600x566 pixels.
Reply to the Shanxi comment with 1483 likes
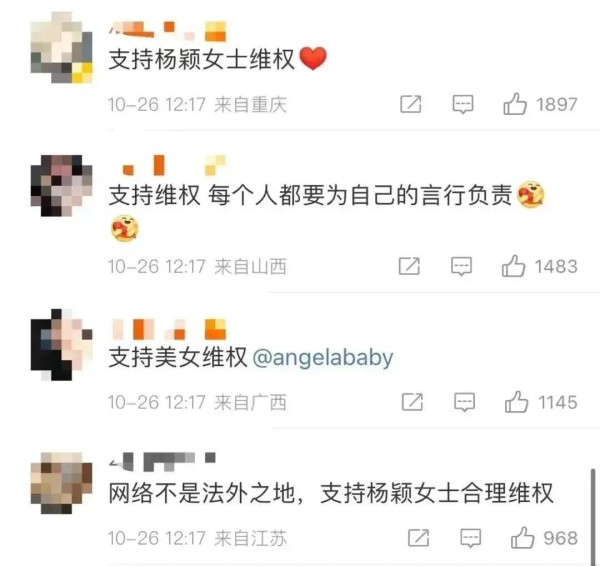click(461, 266)
